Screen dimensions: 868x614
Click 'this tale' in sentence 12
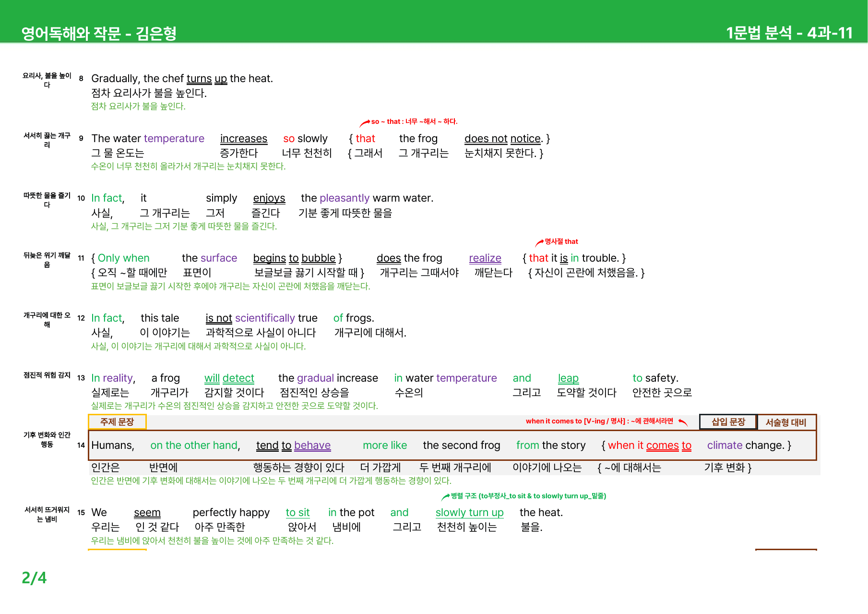pyautogui.click(x=160, y=318)
